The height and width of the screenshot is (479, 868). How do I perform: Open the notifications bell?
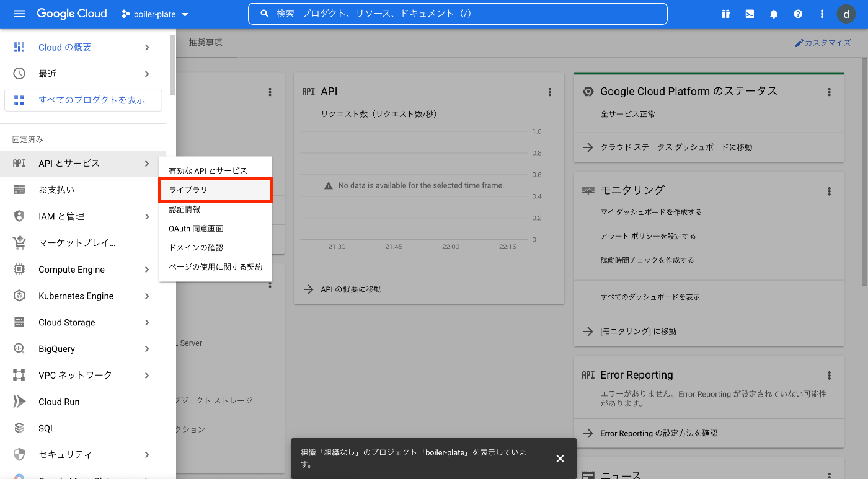(x=774, y=14)
